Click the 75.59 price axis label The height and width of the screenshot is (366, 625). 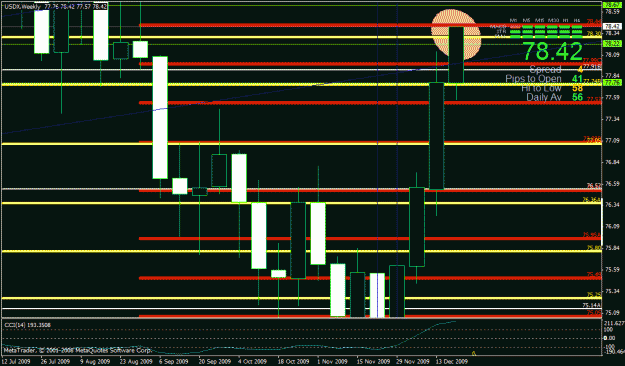tap(612, 270)
